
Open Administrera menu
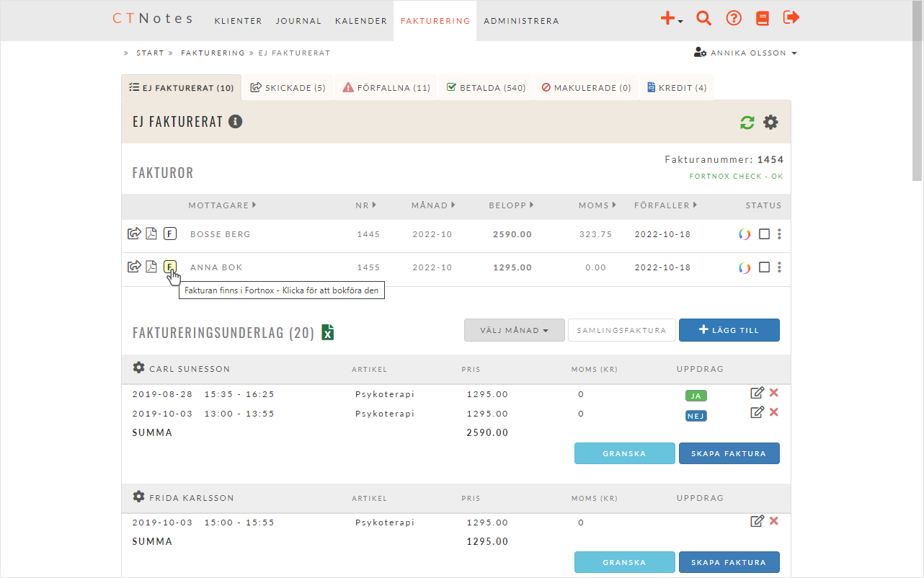point(521,21)
